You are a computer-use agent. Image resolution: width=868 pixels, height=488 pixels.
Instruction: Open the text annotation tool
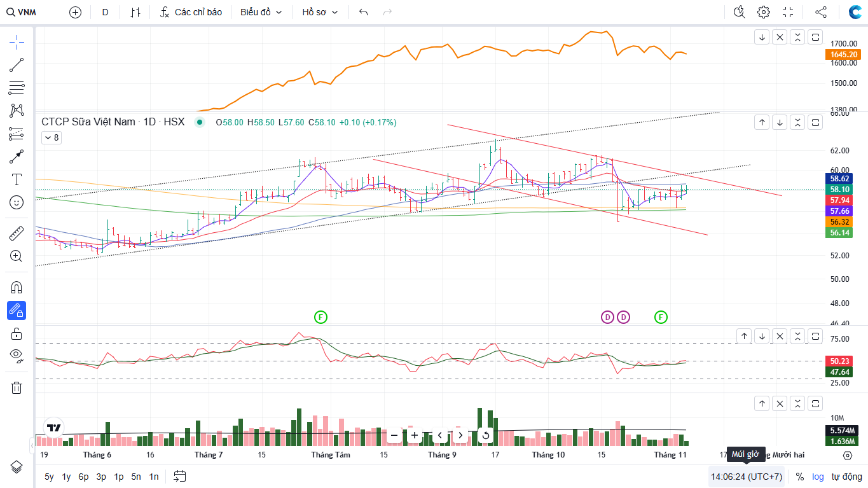pyautogui.click(x=17, y=179)
